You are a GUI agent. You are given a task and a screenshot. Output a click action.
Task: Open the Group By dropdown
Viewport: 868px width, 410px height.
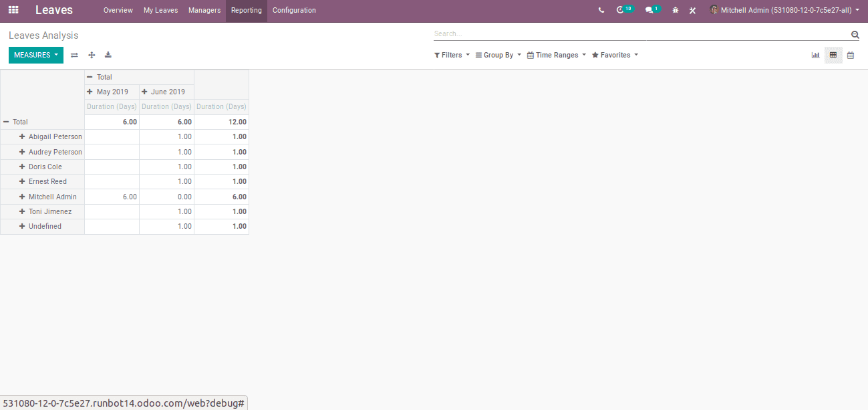(x=498, y=55)
